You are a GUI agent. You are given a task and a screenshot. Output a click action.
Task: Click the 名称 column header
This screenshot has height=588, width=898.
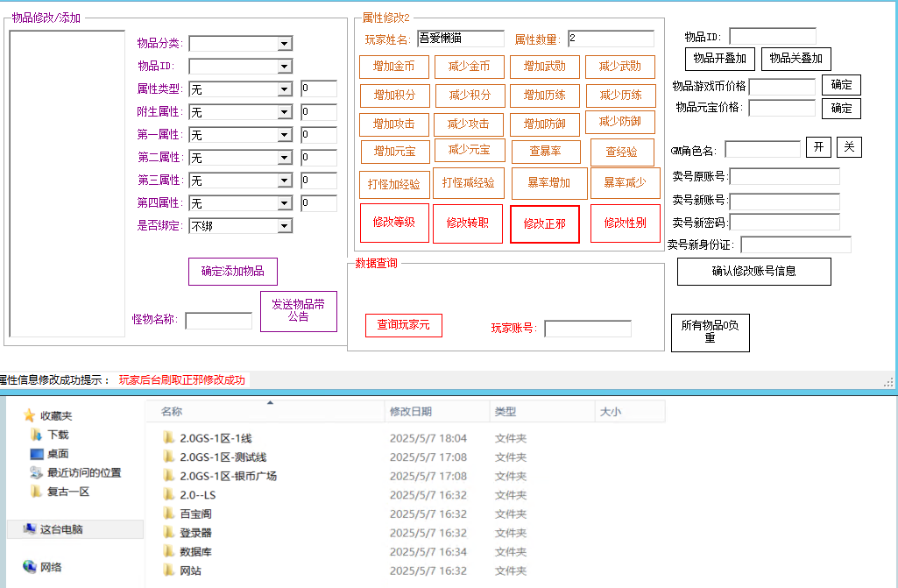tap(172, 412)
